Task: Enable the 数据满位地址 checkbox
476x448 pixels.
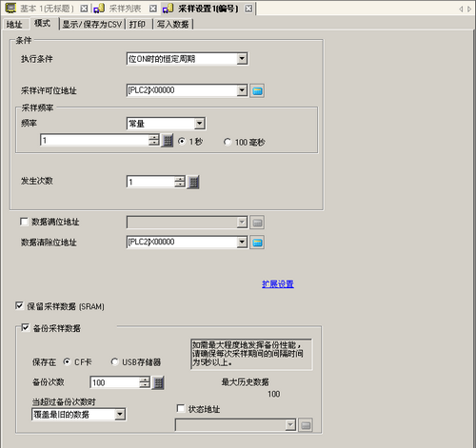Action: 24,222
